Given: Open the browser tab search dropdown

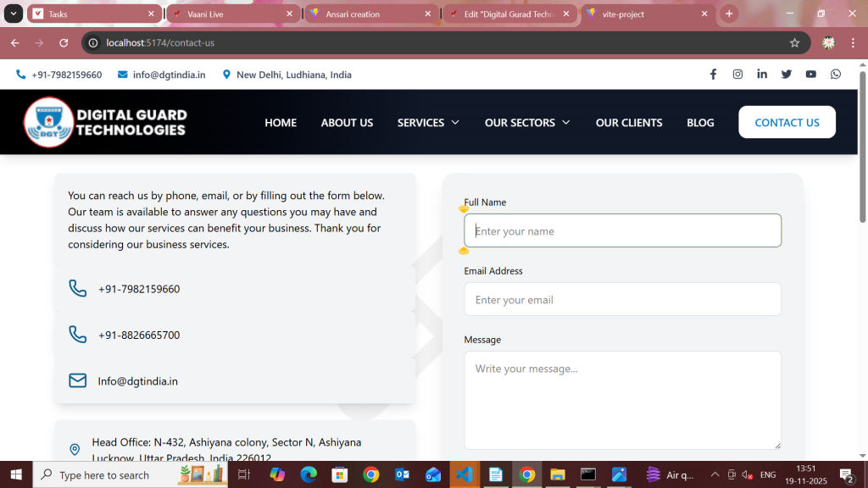Looking at the screenshot, I should pyautogui.click(x=14, y=14).
